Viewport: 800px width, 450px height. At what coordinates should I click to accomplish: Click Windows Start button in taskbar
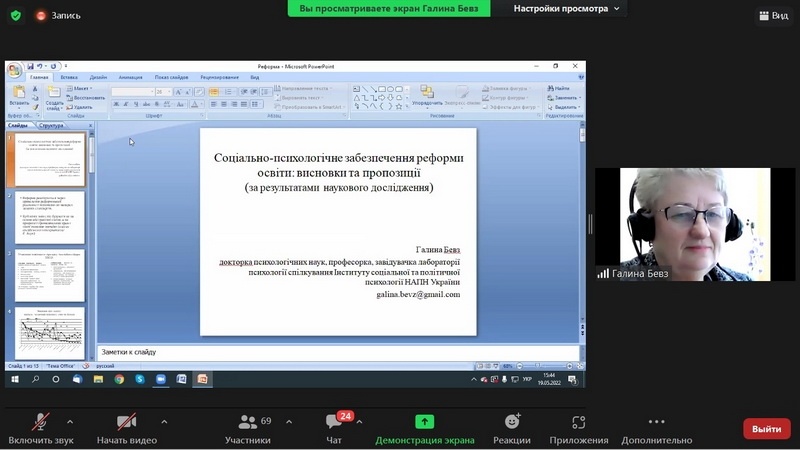[15, 379]
